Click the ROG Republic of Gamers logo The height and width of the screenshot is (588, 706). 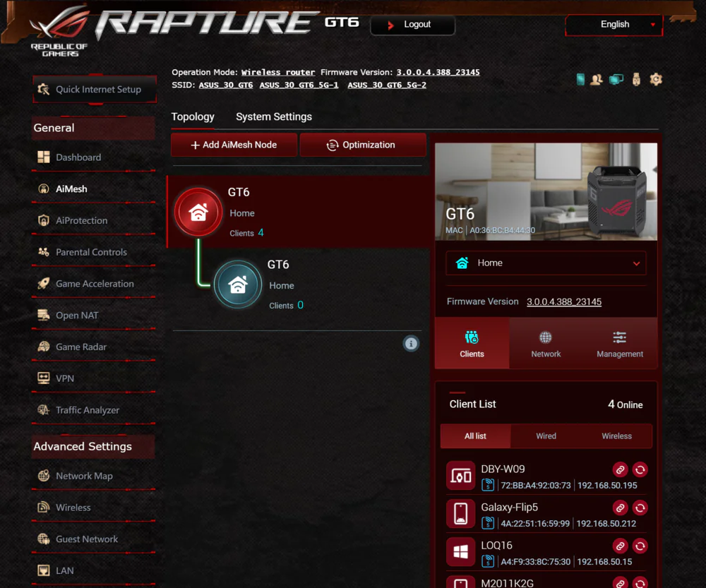tap(60, 30)
